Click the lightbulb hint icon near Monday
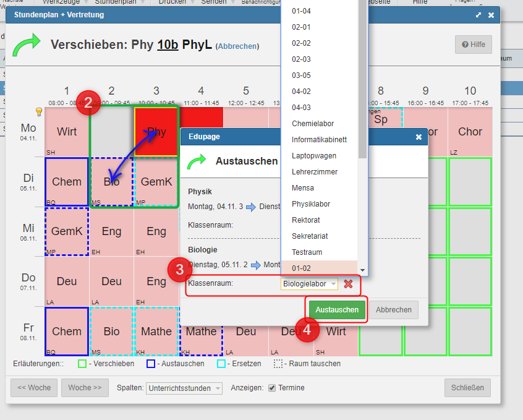 (39, 112)
